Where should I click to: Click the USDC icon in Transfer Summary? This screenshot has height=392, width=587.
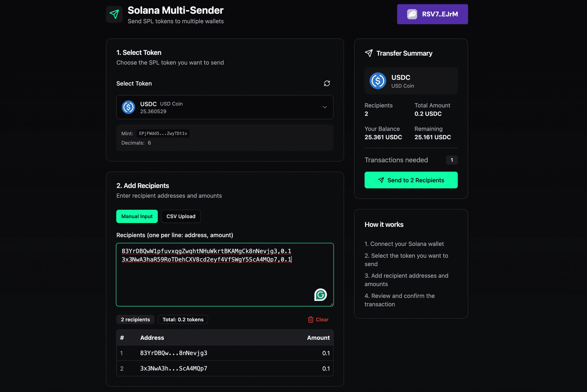[x=378, y=81]
